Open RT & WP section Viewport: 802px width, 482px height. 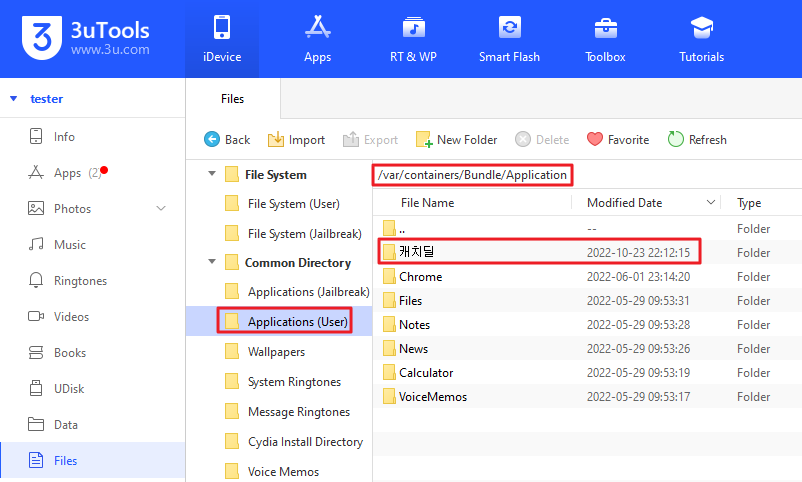coord(413,39)
